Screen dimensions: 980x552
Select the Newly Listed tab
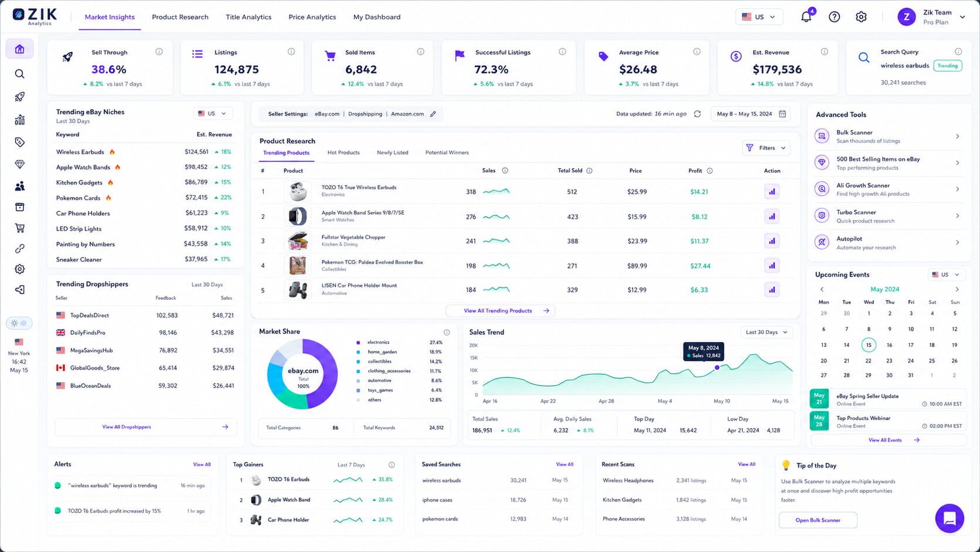tap(393, 153)
